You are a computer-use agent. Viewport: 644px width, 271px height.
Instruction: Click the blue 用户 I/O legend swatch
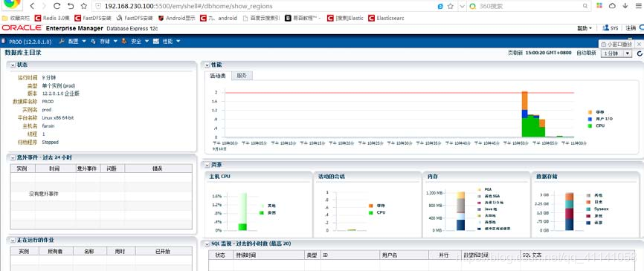tap(590, 119)
